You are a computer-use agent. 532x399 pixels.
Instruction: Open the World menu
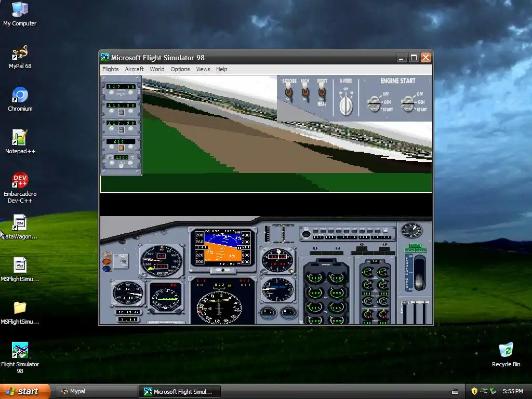click(157, 69)
